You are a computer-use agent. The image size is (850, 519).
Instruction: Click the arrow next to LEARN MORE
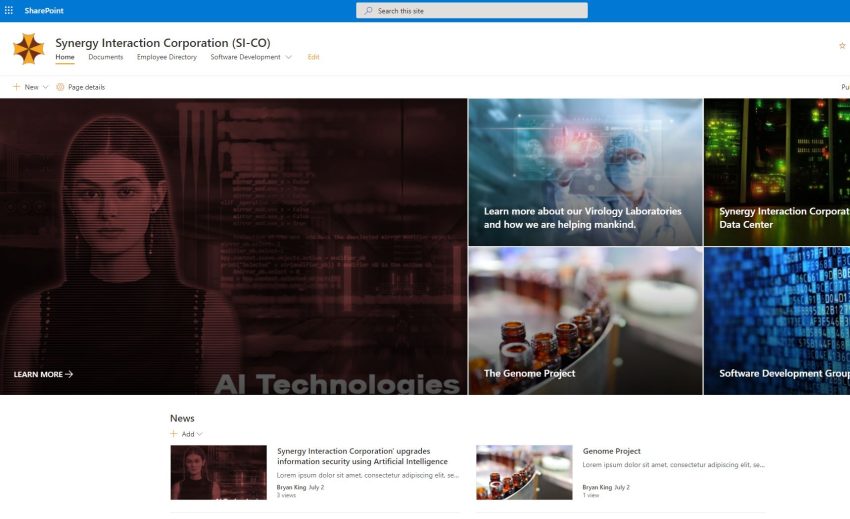click(x=69, y=375)
